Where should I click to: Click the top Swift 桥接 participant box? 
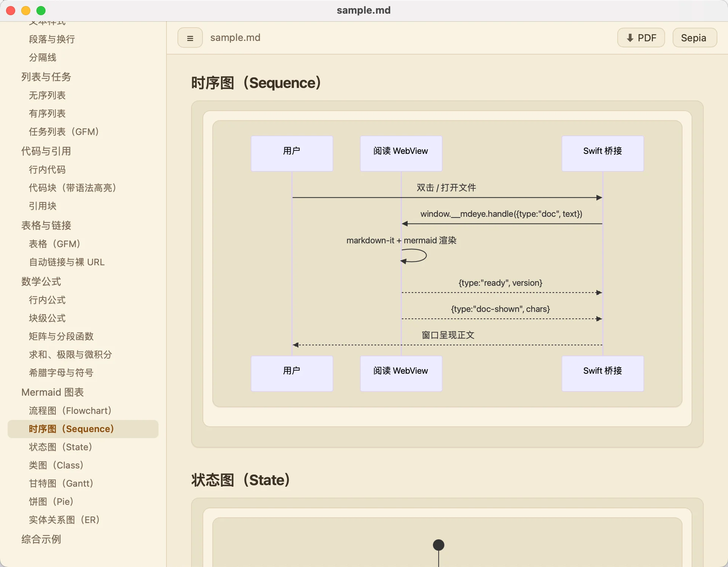(x=603, y=153)
